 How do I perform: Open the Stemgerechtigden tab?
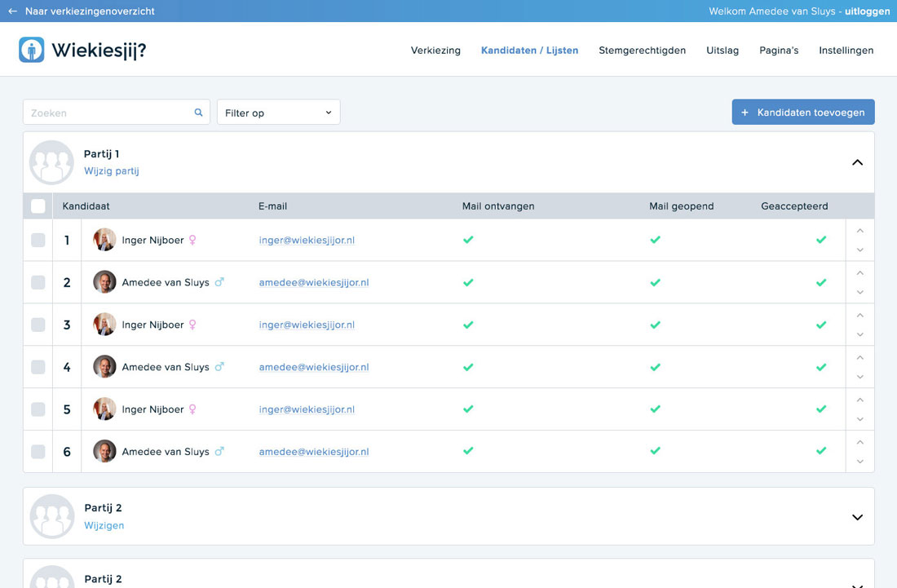(642, 51)
